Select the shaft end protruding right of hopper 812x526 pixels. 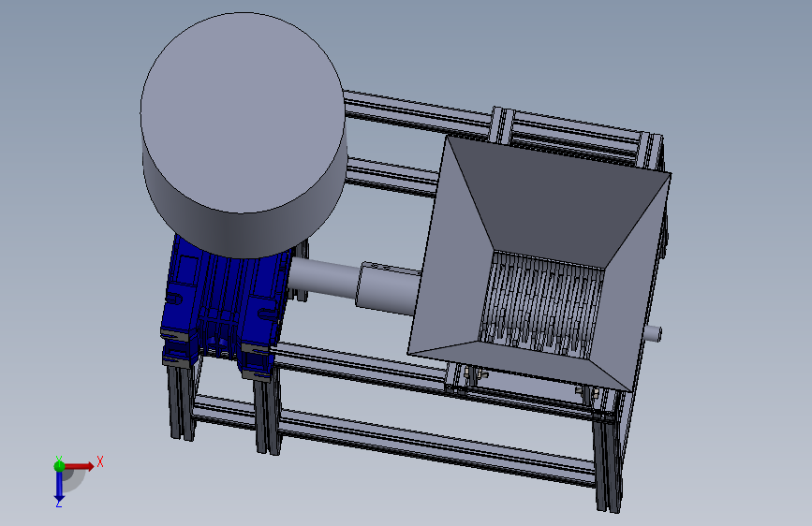click(653, 333)
